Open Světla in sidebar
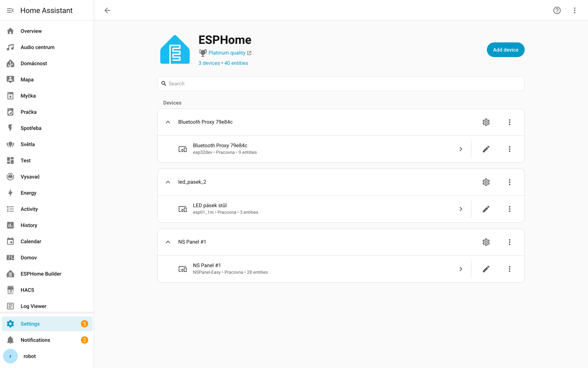The width and height of the screenshot is (588, 368). coord(47,144)
